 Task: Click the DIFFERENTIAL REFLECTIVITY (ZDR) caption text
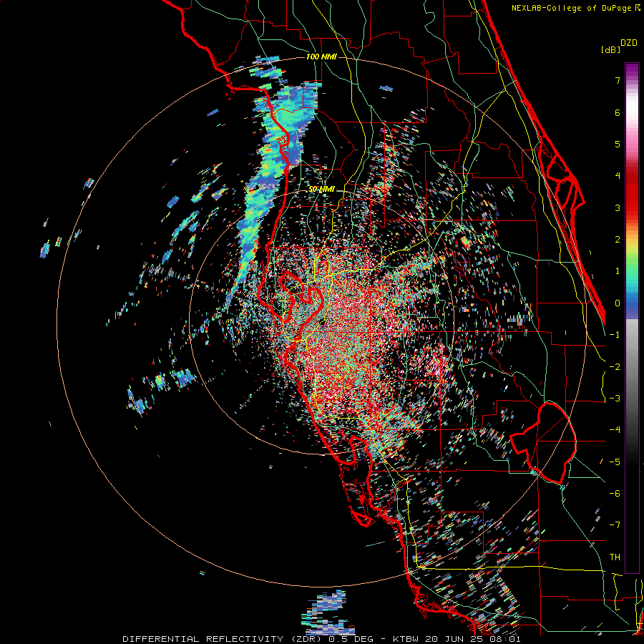tap(223, 639)
